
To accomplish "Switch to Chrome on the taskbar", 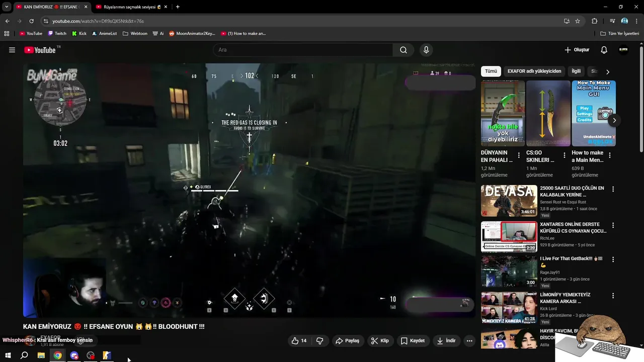I will pos(58,355).
